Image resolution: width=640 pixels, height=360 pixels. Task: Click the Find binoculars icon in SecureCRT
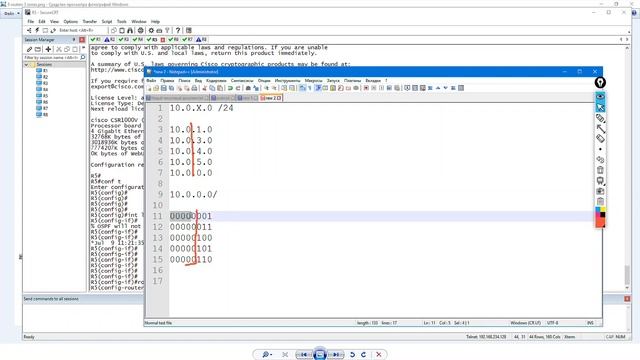tap(130, 30)
